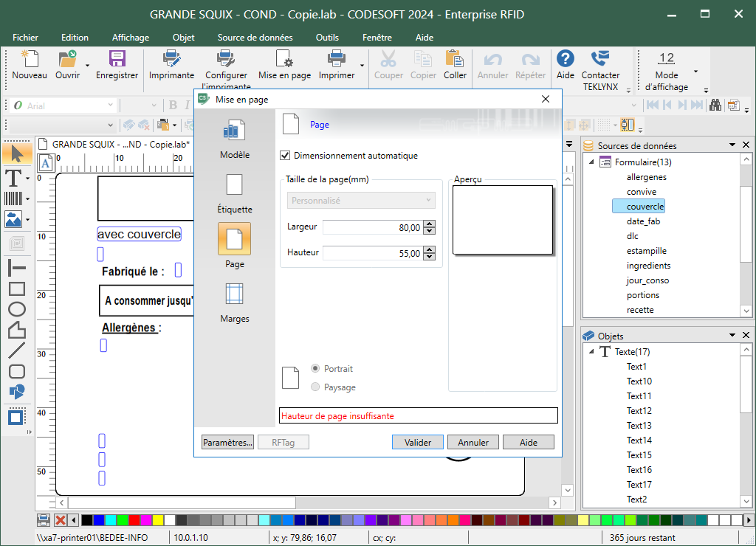Increase Largeur value with up arrow

tap(429, 224)
